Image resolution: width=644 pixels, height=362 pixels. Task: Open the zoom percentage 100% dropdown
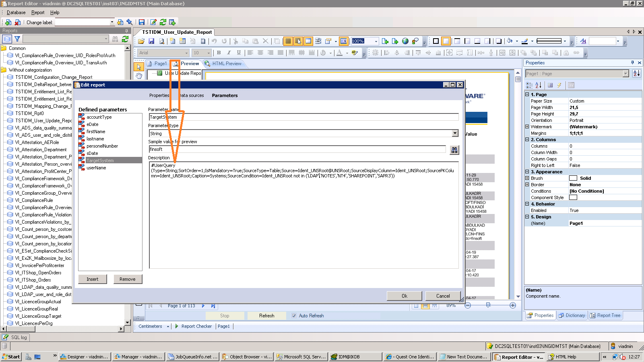coord(376,41)
